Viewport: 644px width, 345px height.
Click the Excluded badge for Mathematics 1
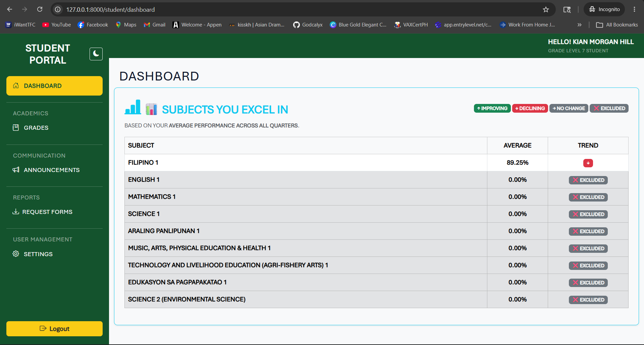pos(588,197)
